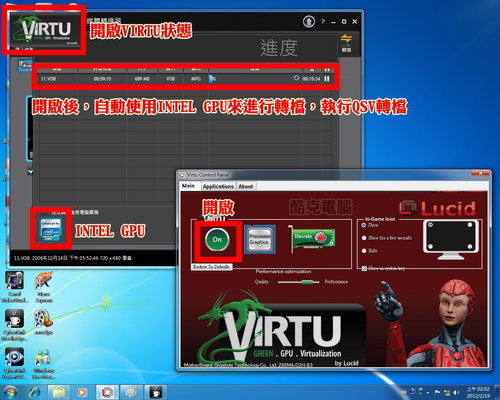Click the monitor preview image
This screenshot has width=500, height=400.
click(451, 240)
